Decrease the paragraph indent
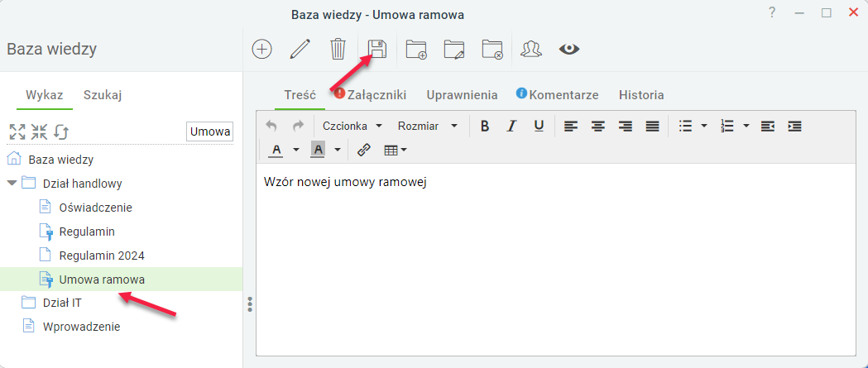Viewport: 868px width, 368px height. [767, 127]
